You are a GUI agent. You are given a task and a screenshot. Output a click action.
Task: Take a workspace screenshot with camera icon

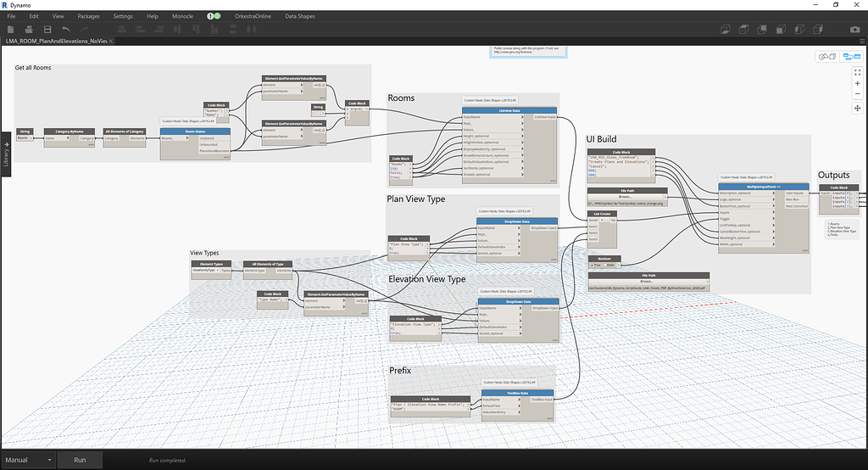click(855, 30)
